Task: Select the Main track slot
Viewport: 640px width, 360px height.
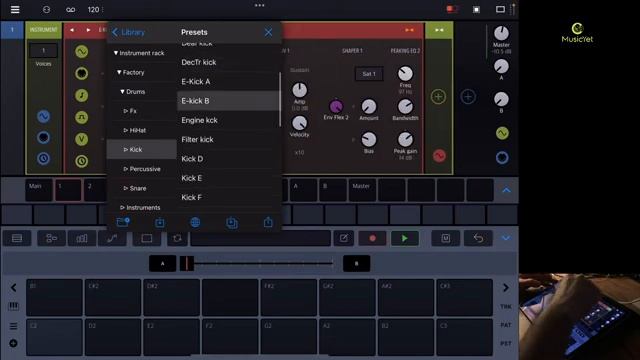Action: 39,190
